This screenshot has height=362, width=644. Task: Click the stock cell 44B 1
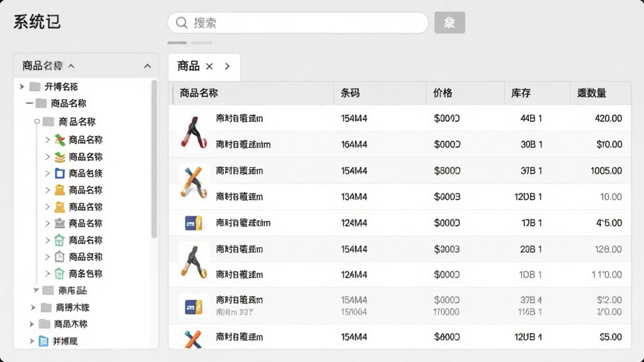tap(531, 119)
